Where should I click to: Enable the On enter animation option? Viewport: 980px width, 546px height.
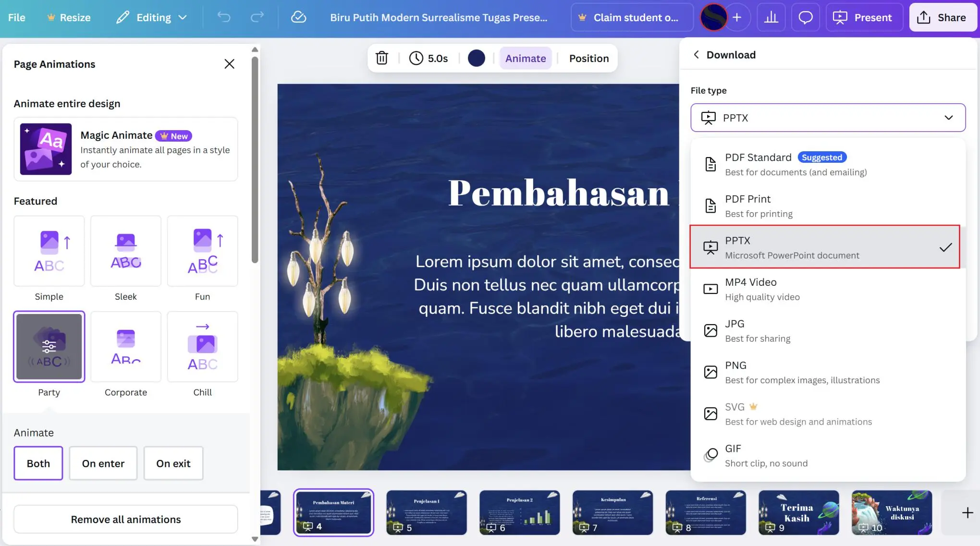click(103, 463)
